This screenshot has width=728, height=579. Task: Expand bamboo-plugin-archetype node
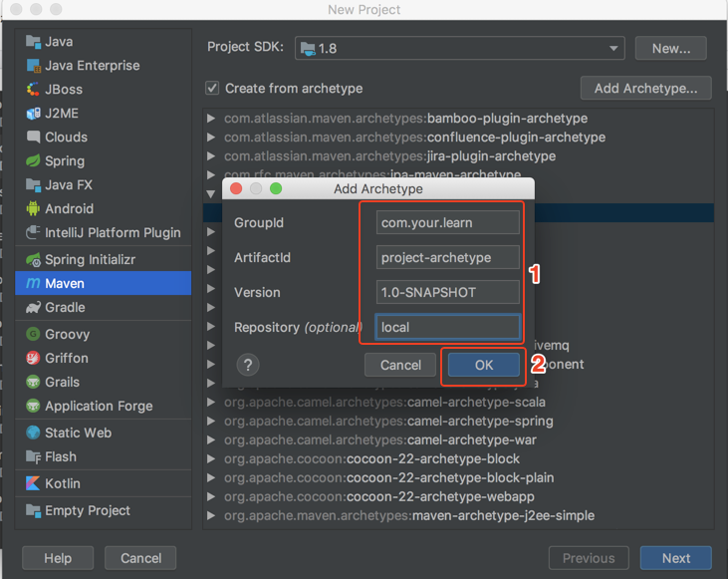tap(211, 119)
